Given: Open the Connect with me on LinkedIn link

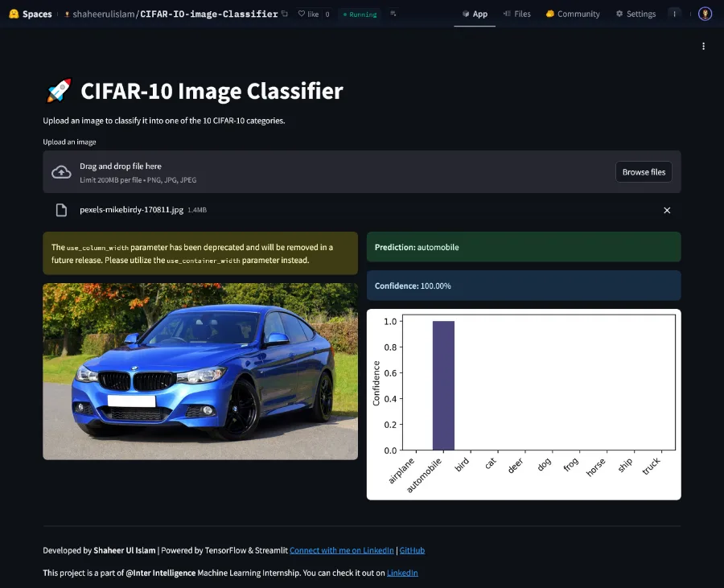Looking at the screenshot, I should (342, 550).
